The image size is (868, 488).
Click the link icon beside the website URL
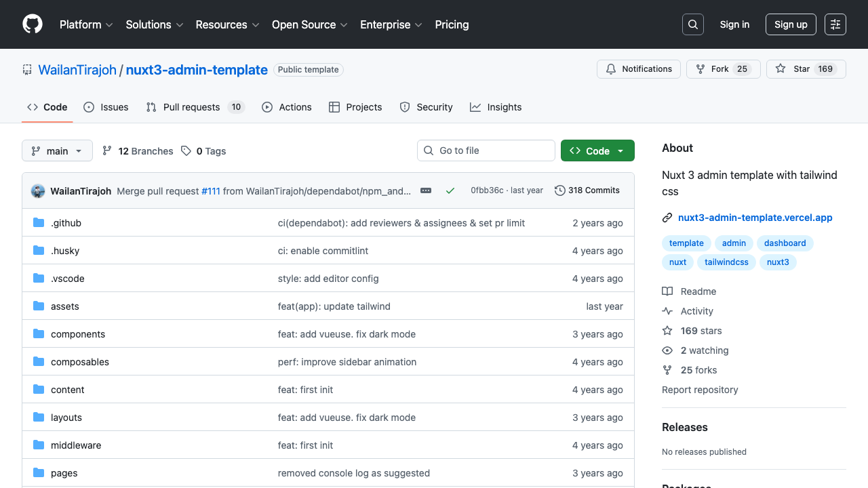pyautogui.click(x=667, y=218)
